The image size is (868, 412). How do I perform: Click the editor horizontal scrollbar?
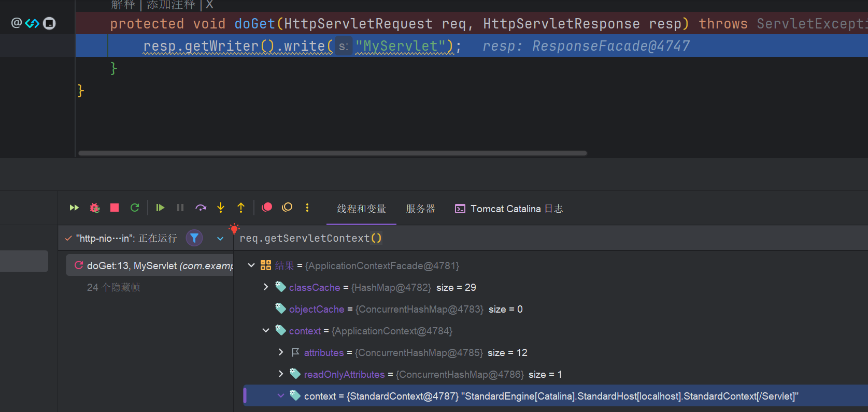pyautogui.click(x=332, y=153)
